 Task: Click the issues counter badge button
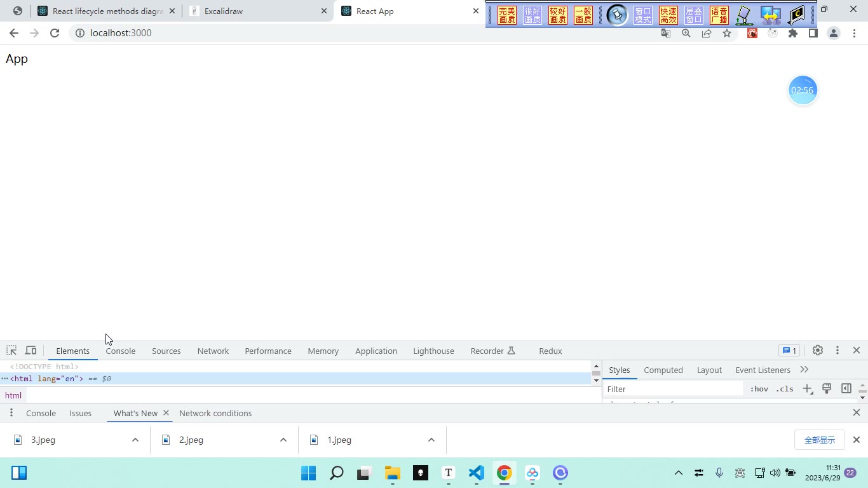click(789, 351)
